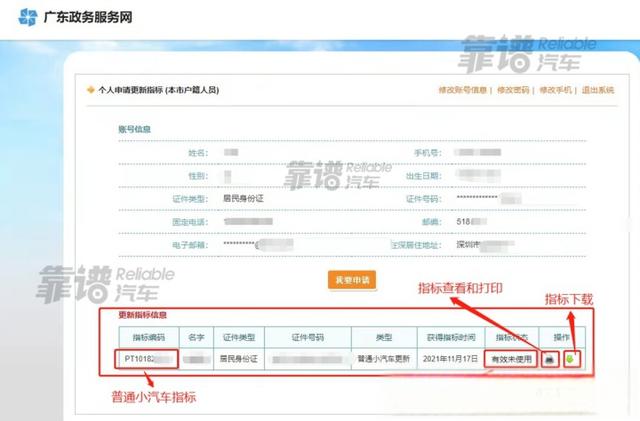Click the 账号信息 section heading
The image size is (640, 421).
click(135, 129)
